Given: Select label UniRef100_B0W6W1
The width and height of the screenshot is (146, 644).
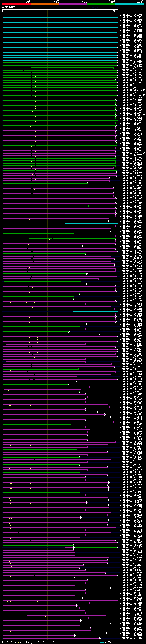Looking at the screenshot, I should pos(131,618).
